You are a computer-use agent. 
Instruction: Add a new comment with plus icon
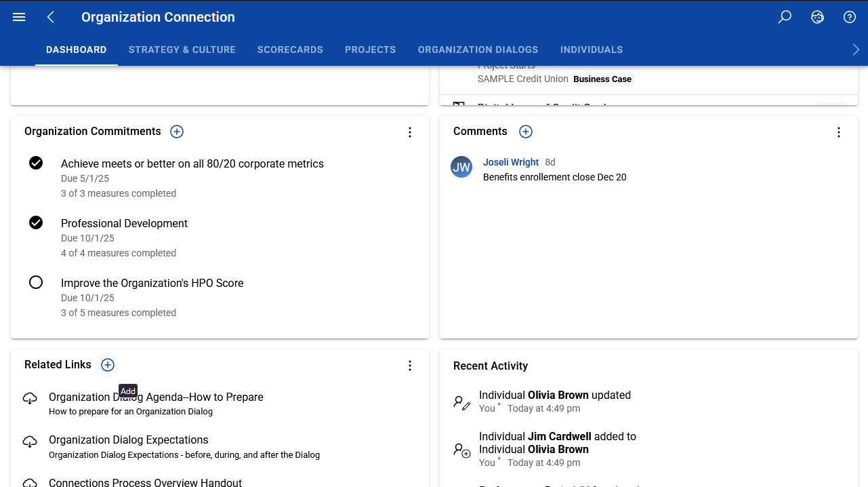(x=526, y=132)
